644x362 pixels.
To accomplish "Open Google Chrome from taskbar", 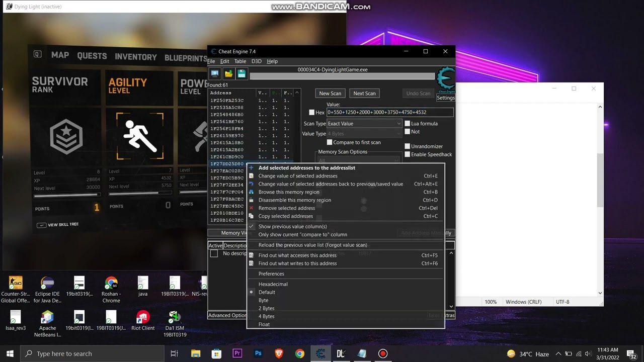I will pos(299,353).
